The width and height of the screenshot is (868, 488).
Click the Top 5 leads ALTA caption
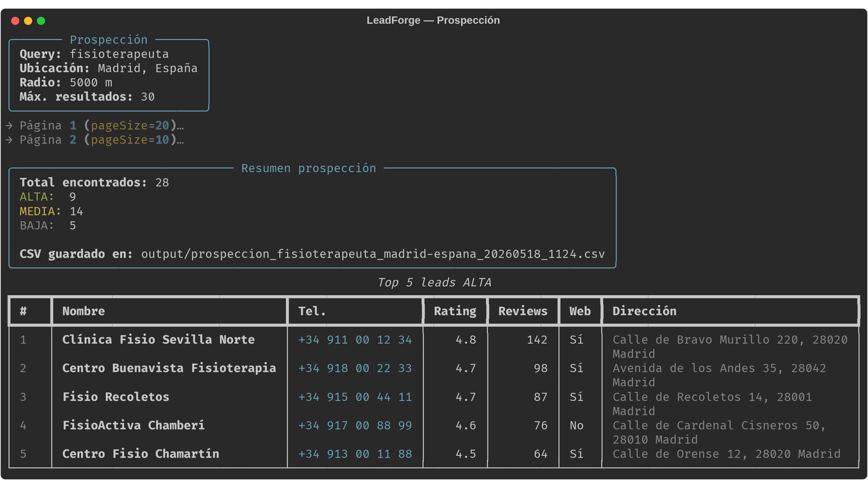point(434,282)
